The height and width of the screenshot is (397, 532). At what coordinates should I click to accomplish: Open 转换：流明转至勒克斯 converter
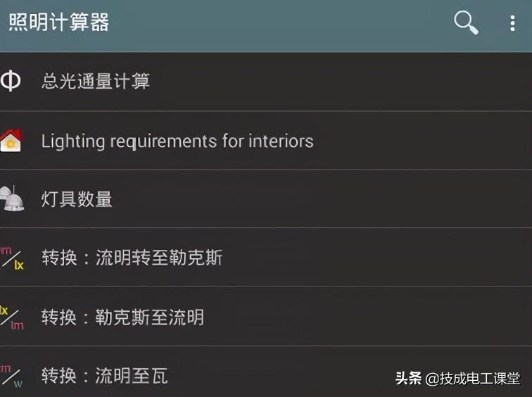click(x=132, y=258)
